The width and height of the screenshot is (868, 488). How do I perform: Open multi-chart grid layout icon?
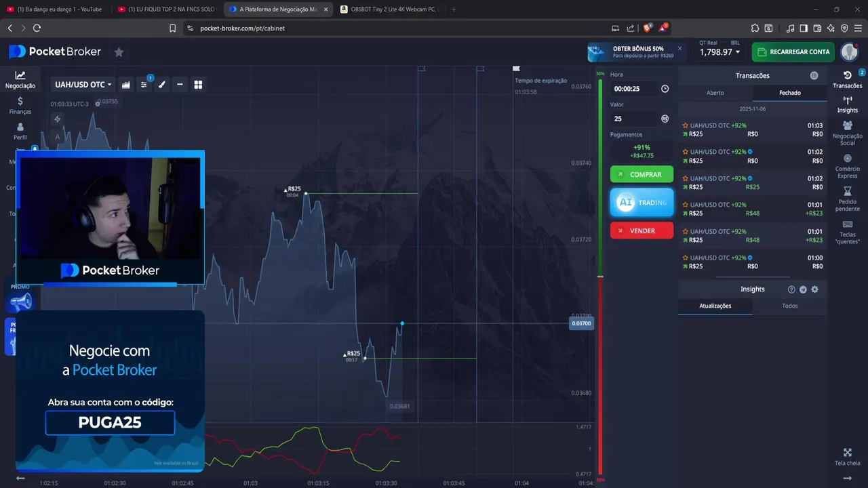pos(198,85)
